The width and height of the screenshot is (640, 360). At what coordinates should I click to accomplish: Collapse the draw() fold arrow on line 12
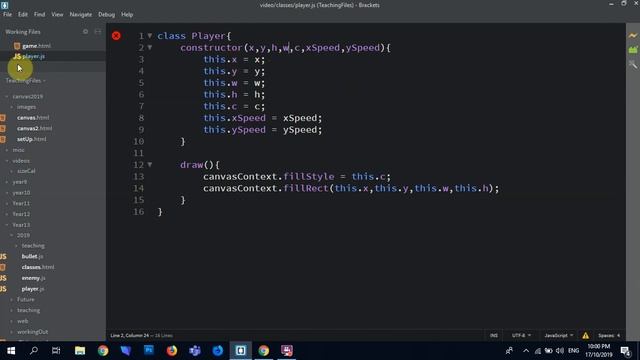[150, 165]
